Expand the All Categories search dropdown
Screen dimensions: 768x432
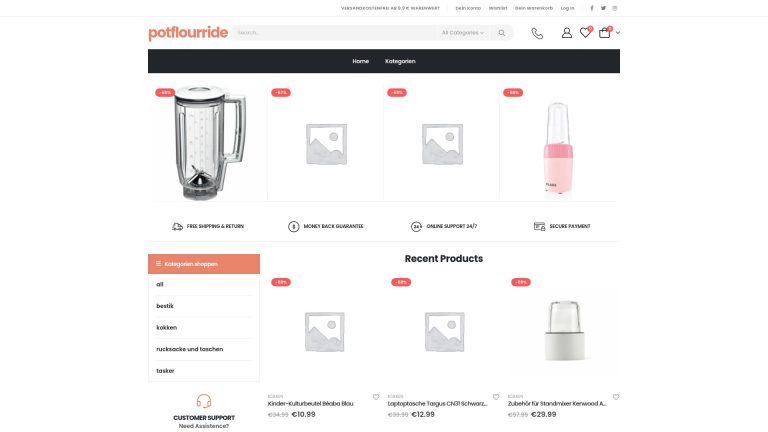tap(462, 33)
